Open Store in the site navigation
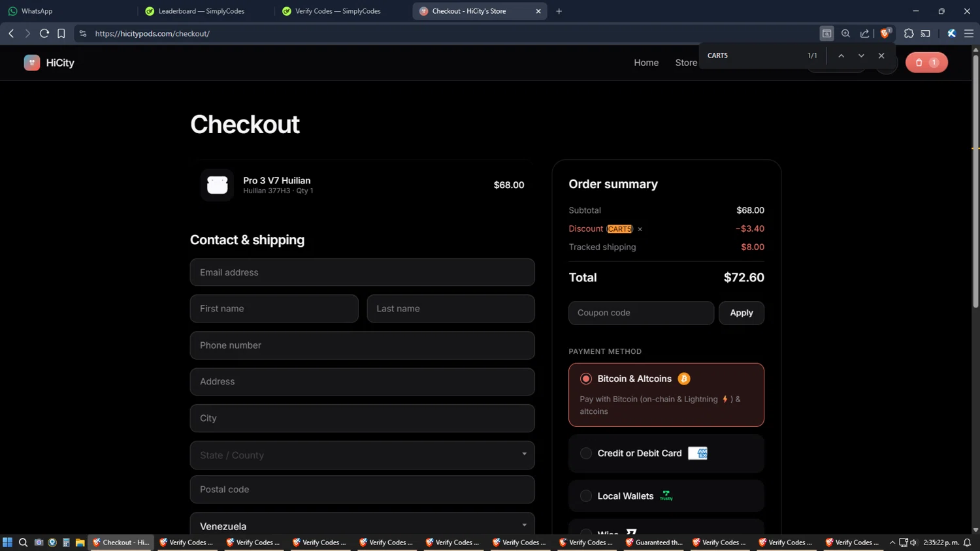Viewport: 980px width, 551px height. point(686,63)
